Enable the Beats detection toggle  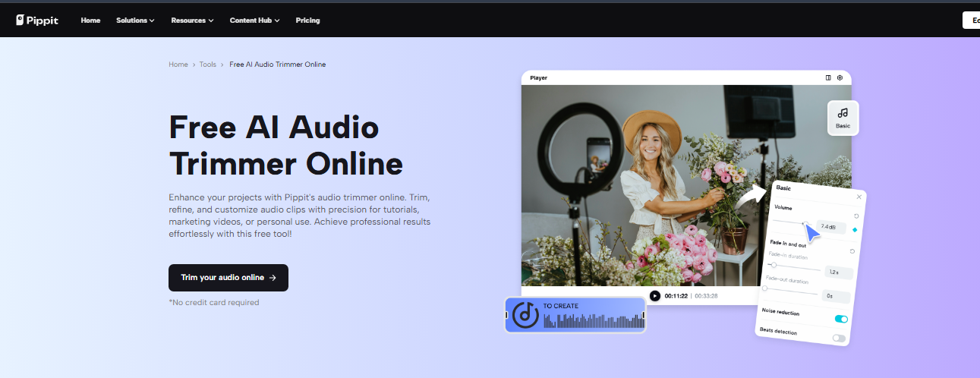tap(839, 338)
